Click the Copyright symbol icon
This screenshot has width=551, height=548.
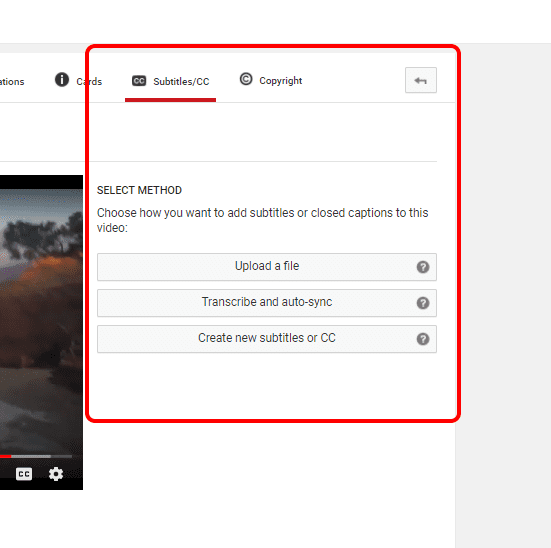(246, 79)
